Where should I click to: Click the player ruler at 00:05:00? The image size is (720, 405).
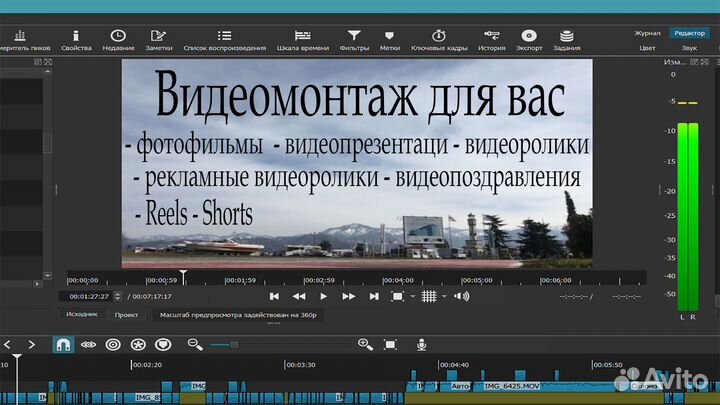pos(477,280)
